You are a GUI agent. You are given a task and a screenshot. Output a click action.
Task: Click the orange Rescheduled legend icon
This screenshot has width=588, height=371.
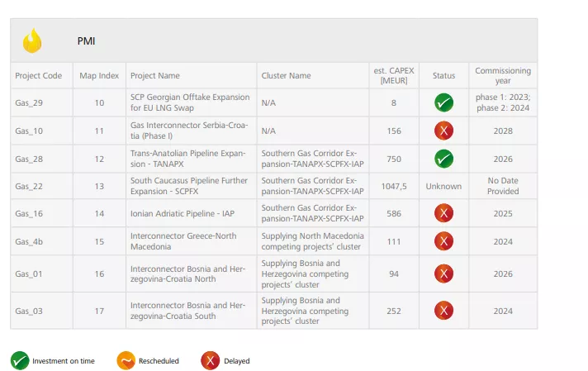(126, 360)
